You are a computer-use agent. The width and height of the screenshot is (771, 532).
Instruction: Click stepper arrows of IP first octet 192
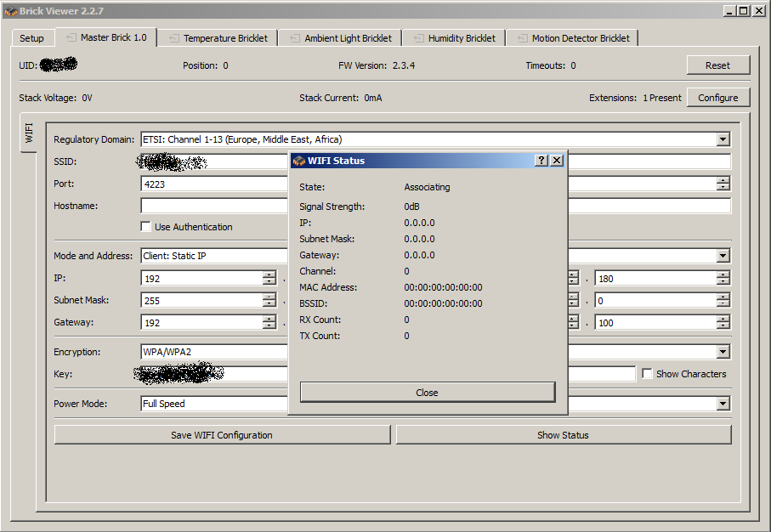(269, 278)
